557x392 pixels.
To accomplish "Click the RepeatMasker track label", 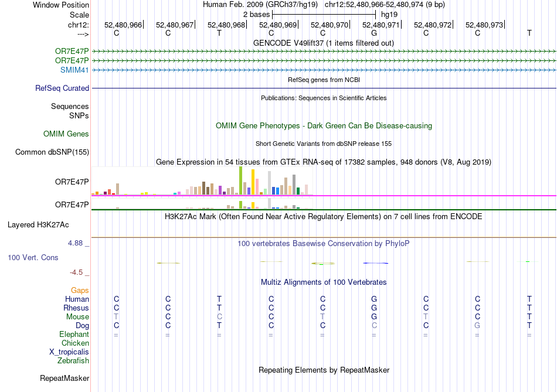I will tap(64, 379).
